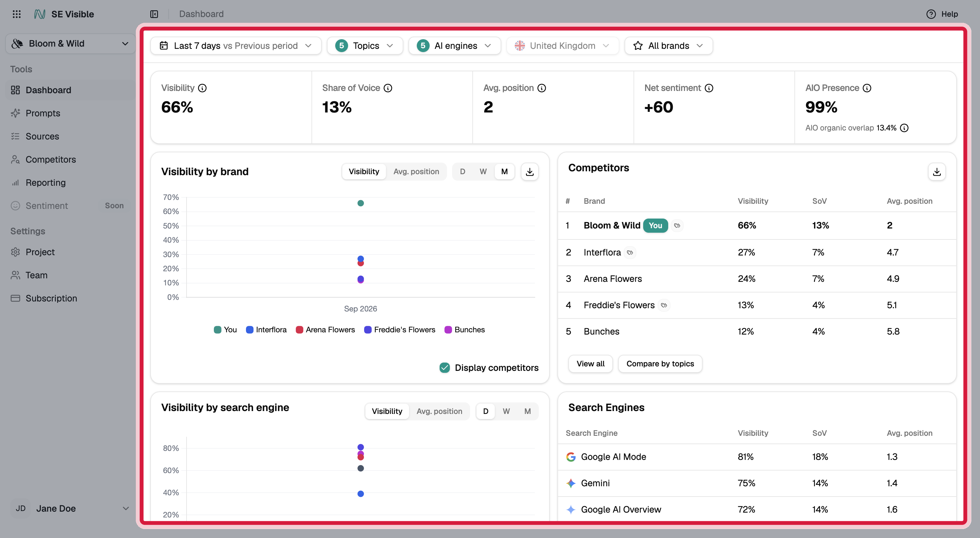Set search engine chart granularity to M
The width and height of the screenshot is (980, 538).
click(528, 411)
